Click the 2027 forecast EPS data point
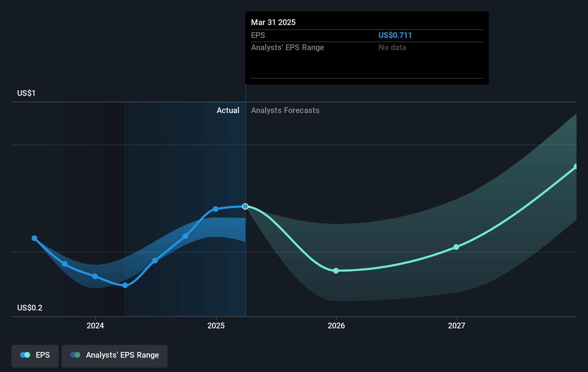 coord(456,247)
